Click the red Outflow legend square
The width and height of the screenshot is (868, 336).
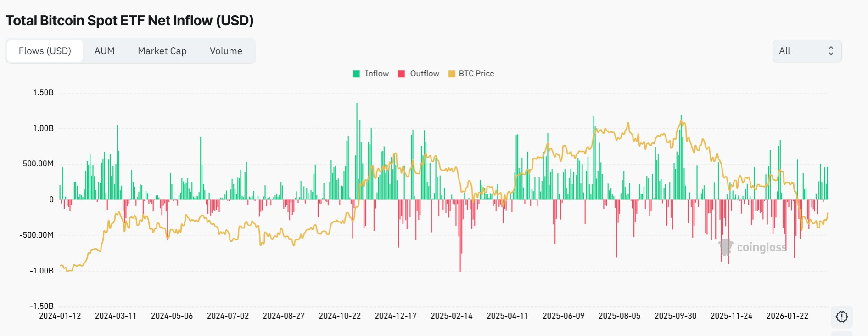point(401,74)
